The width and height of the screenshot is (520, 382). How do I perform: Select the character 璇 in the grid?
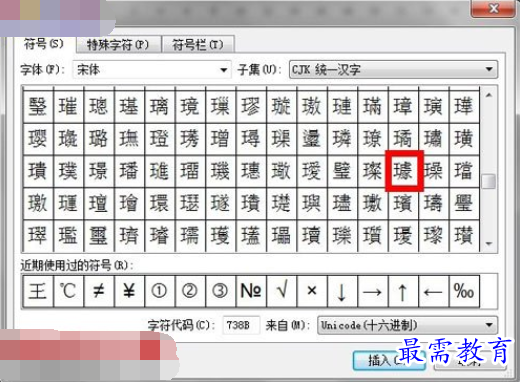click(x=281, y=106)
